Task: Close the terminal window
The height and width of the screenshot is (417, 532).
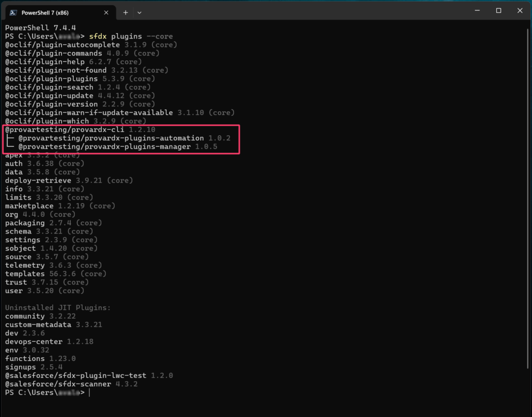Action: 520,10
